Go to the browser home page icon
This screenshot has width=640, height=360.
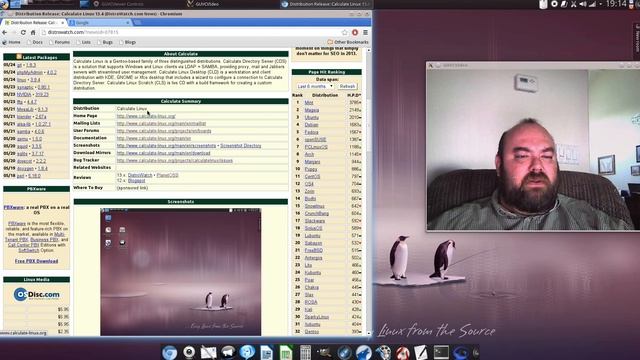(33, 32)
